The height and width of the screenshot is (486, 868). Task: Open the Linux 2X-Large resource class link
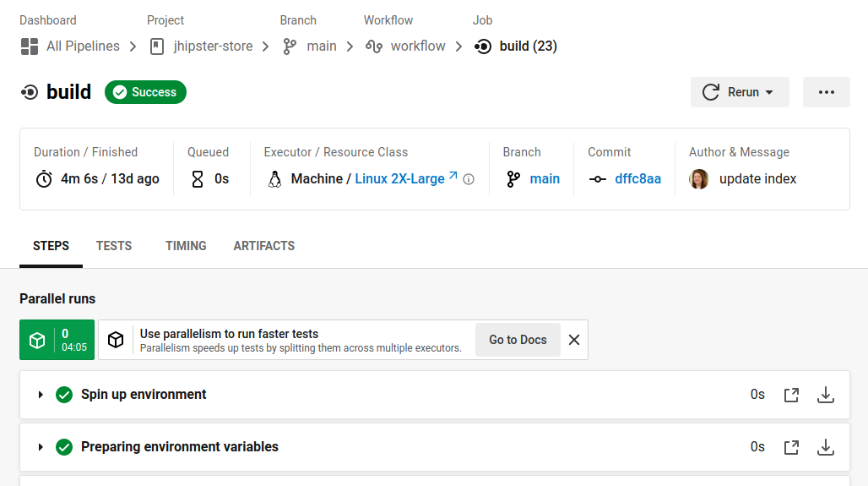400,178
